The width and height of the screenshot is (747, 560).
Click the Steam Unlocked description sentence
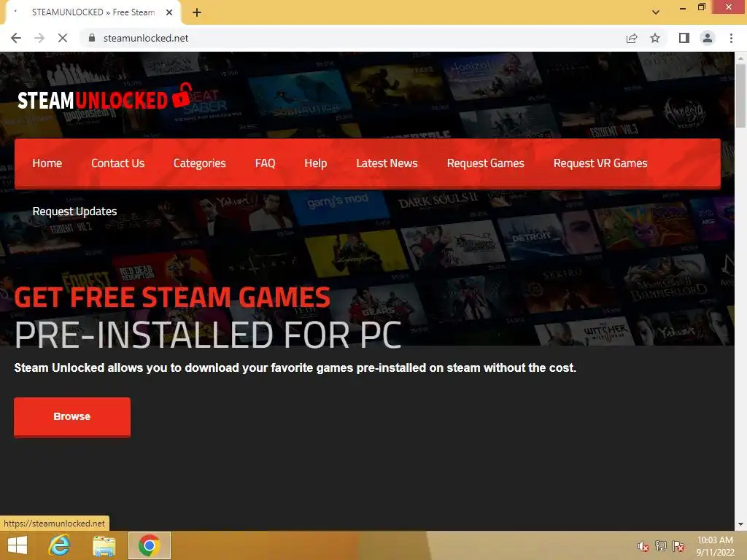pyautogui.click(x=295, y=367)
